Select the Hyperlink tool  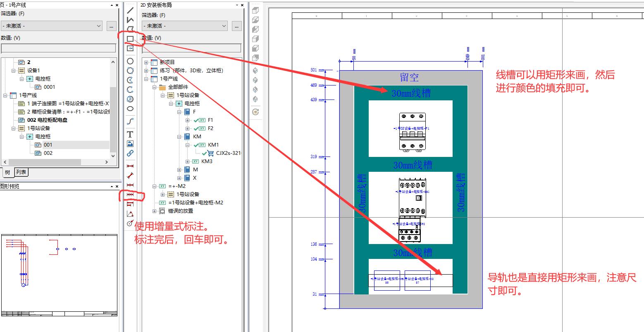(x=130, y=154)
